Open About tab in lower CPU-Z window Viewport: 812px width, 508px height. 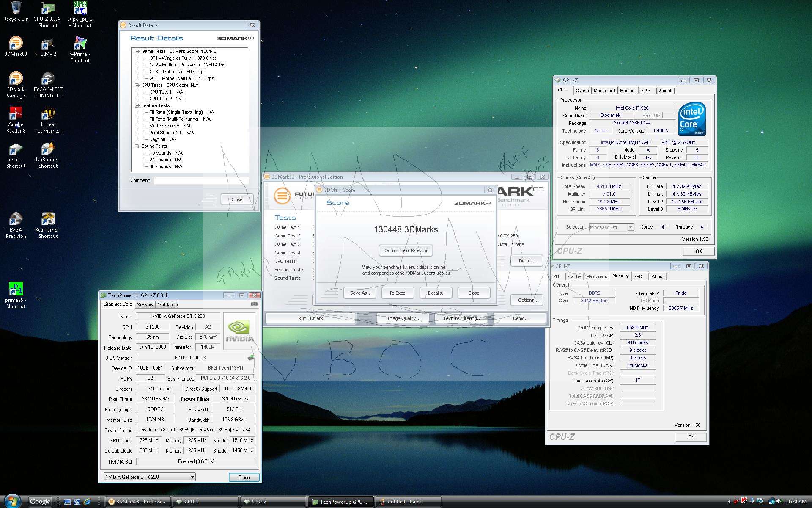click(657, 276)
